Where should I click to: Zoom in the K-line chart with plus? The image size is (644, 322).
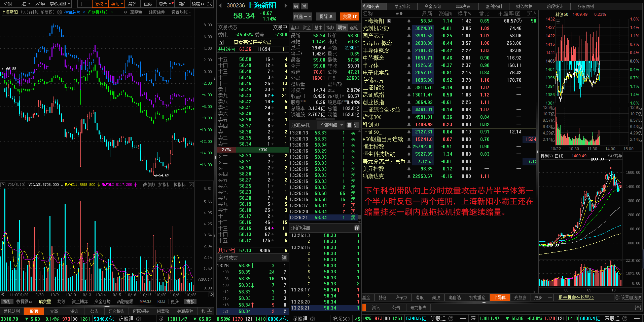[x=81, y=4]
